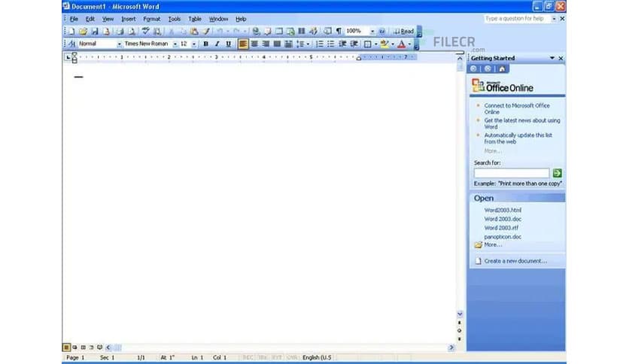
Task: Click the Read layout button
Action: 403,32
